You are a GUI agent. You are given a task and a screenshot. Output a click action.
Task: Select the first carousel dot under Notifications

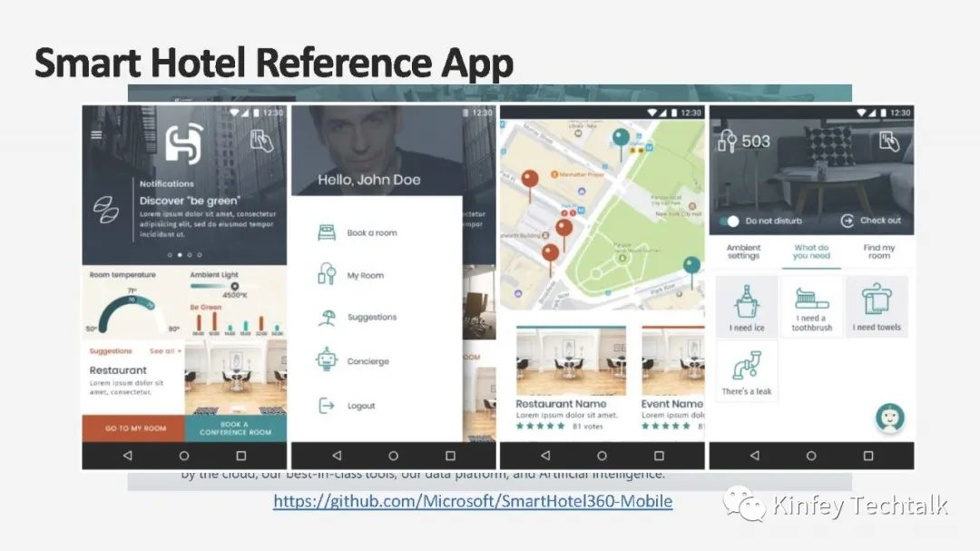170,255
